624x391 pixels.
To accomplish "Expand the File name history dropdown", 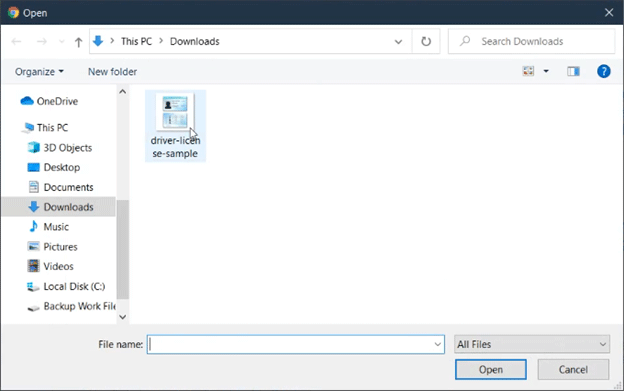I will click(437, 344).
